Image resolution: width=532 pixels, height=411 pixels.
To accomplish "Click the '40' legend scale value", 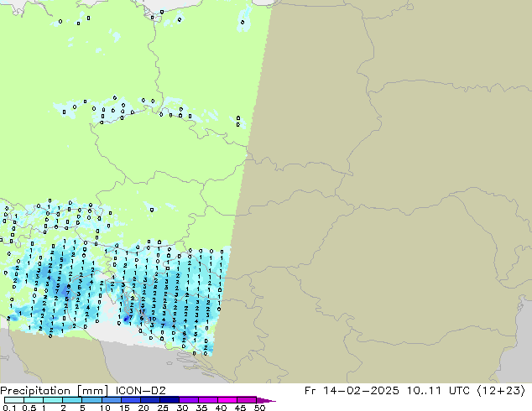I will click(x=221, y=408).
